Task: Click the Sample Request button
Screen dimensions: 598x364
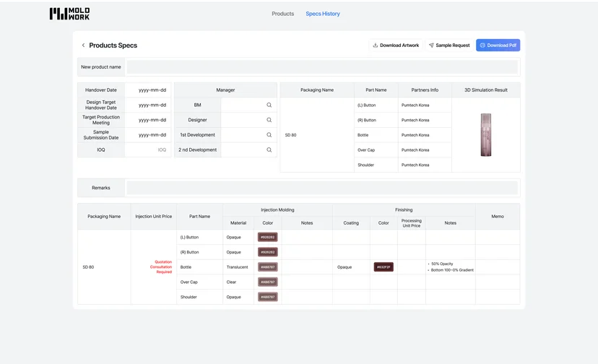Action: click(449, 45)
